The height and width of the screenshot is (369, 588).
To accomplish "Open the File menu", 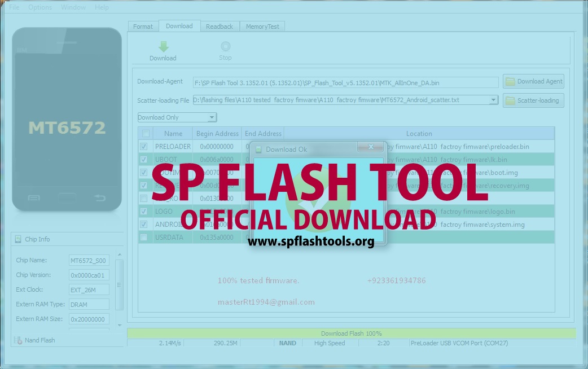I will click(x=14, y=7).
